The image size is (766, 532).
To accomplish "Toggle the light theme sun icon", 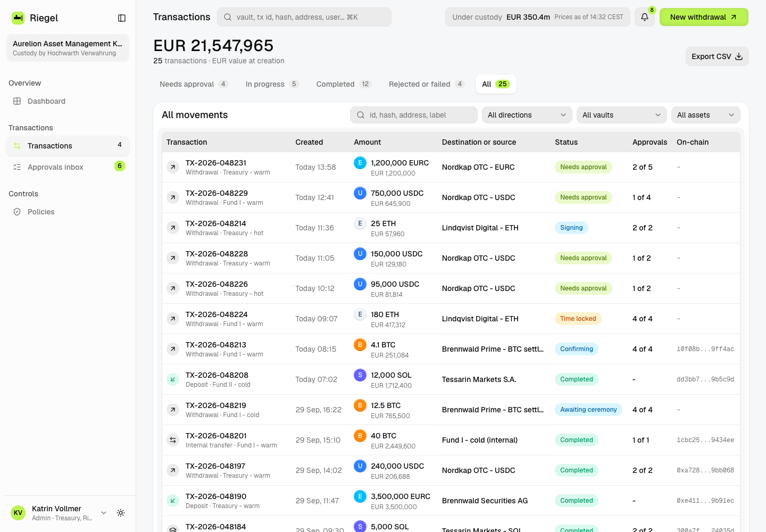I will pos(121,513).
